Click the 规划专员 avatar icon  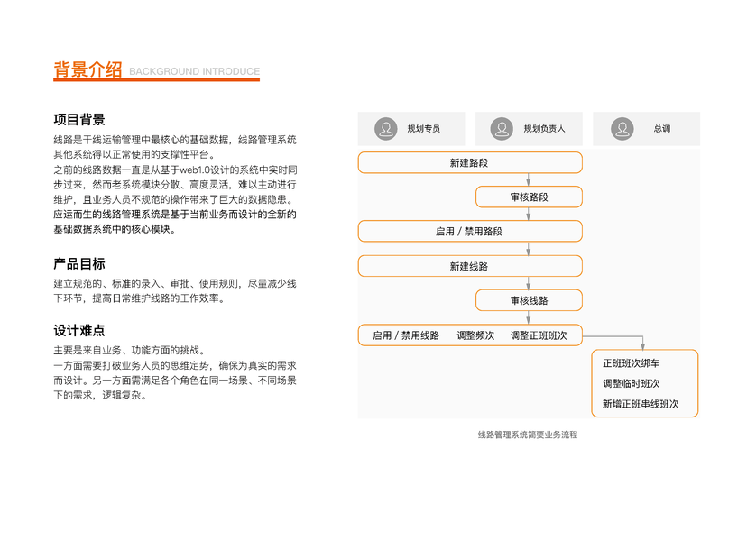386,129
